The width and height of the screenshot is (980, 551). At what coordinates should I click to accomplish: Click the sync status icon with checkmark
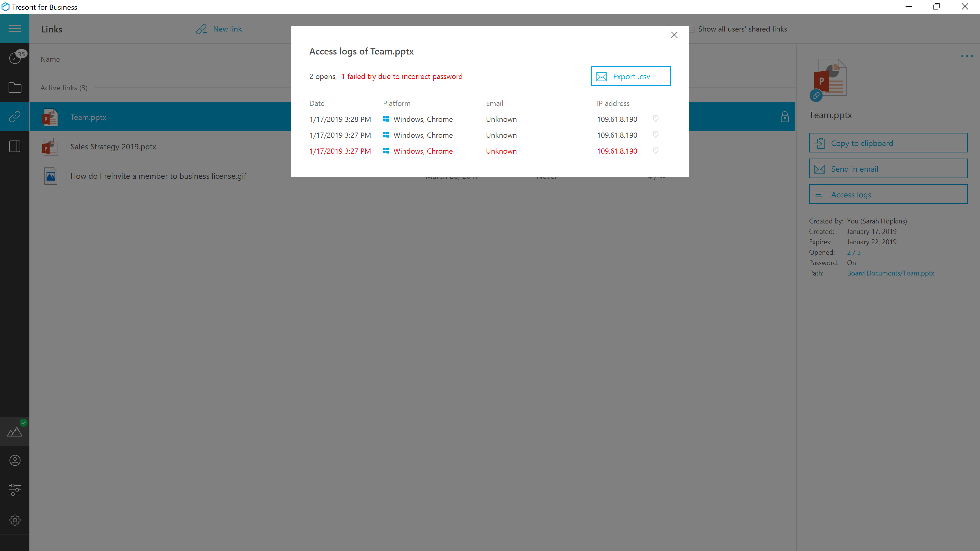(14, 431)
